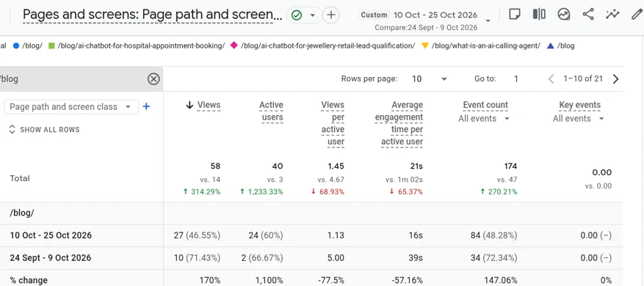Add a secondary dimension plus icon
Viewport: 644px width, 286px height.
[x=146, y=106]
